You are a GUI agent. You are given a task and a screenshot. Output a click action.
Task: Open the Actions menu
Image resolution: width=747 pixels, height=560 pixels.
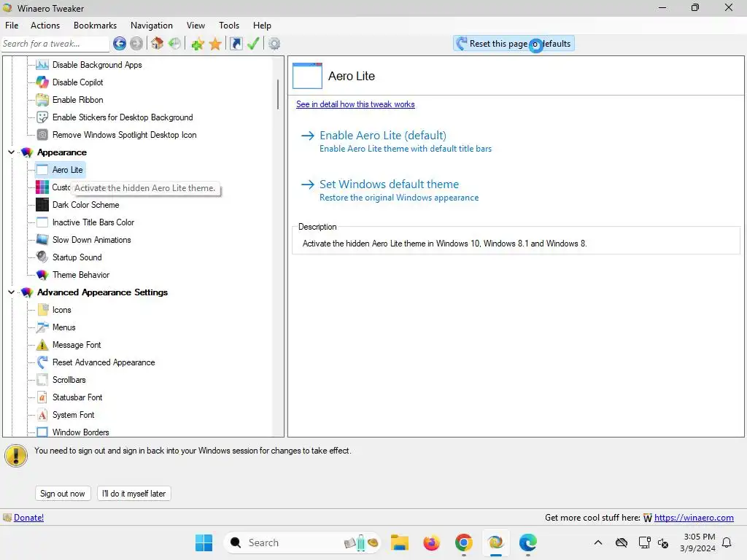click(x=45, y=26)
